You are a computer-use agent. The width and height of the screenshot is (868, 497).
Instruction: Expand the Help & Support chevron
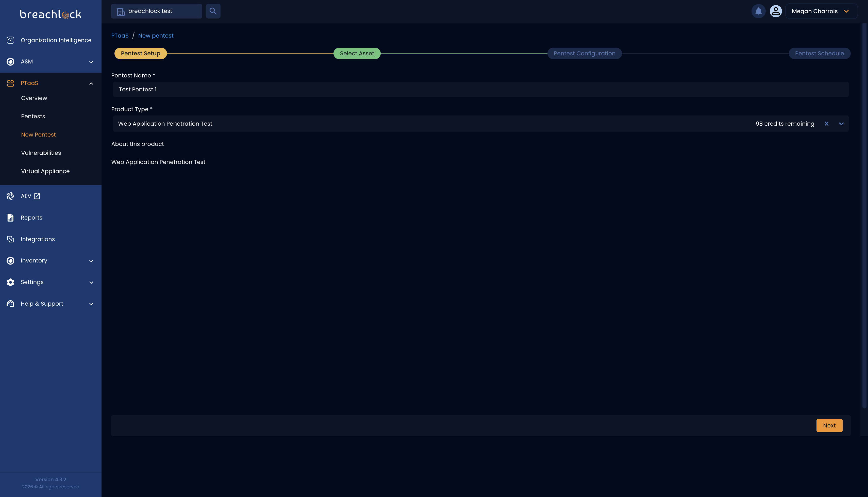pos(91,304)
